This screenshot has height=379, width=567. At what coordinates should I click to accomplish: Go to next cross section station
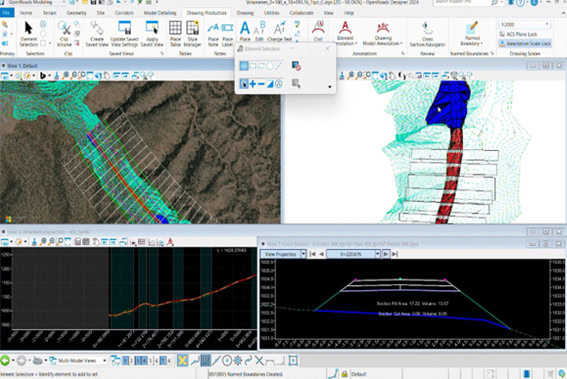pos(386,254)
